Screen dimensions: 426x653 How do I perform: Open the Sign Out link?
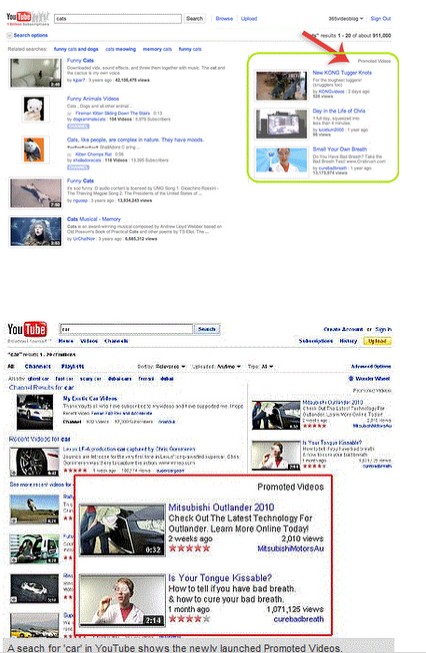click(x=381, y=19)
